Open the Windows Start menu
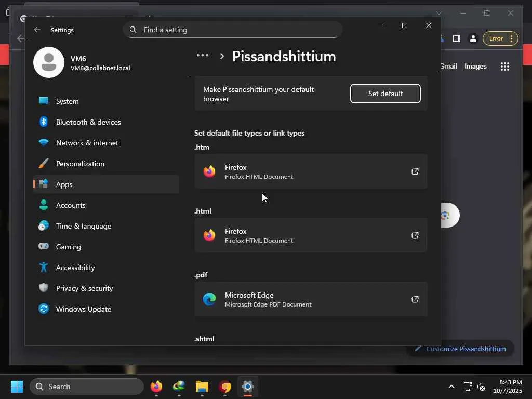This screenshot has height=399, width=532. coord(17,387)
